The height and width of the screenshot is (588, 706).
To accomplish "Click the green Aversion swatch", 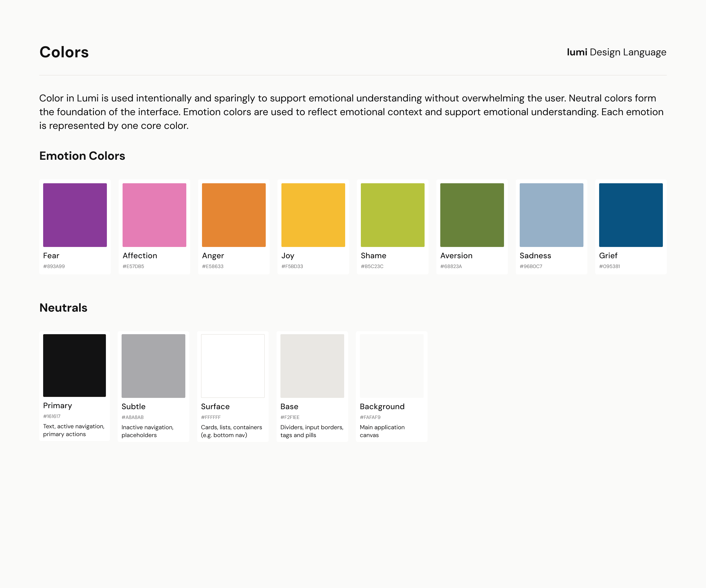I will [472, 215].
